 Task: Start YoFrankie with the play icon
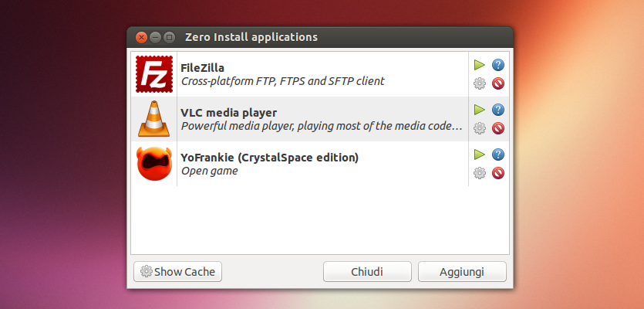479,154
